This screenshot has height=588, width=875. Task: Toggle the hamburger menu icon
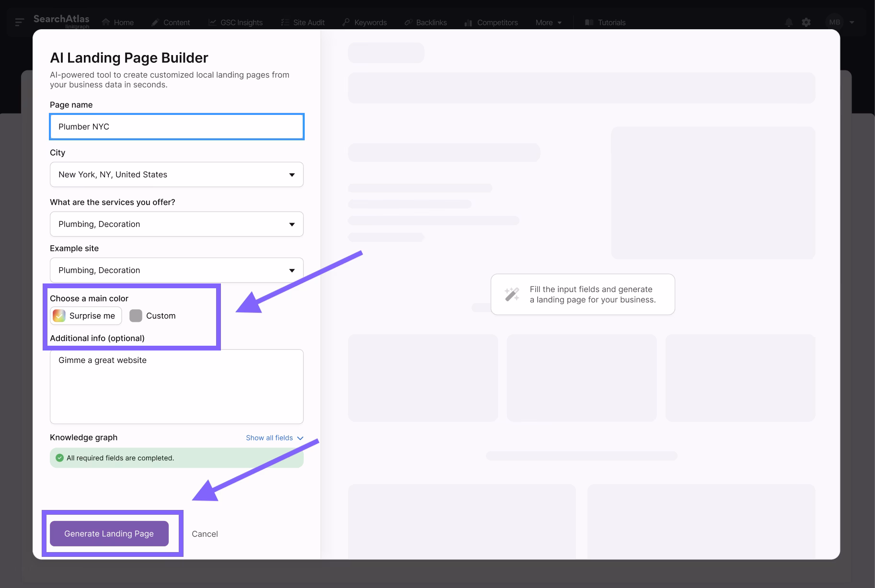point(19,22)
